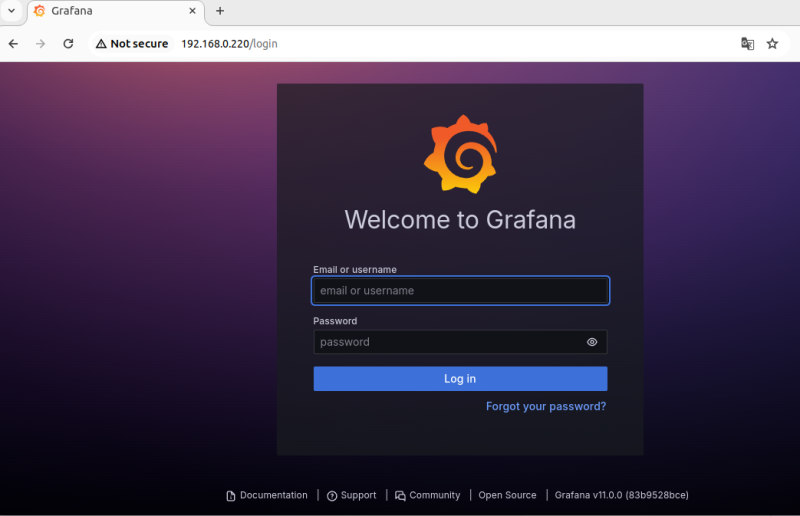The width and height of the screenshot is (800, 516).
Task: Open the Community footer link
Action: point(434,495)
